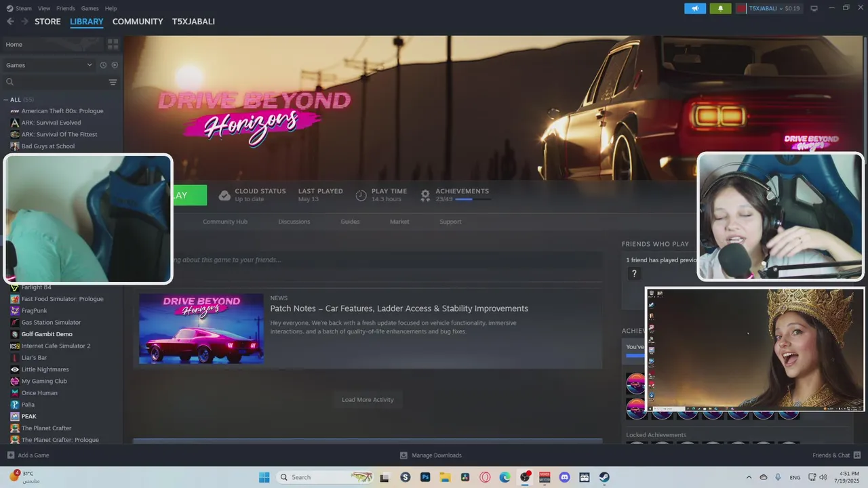Screen dimensions: 868x488
Task: Open Photoshop from the taskbar
Action: 425,477
